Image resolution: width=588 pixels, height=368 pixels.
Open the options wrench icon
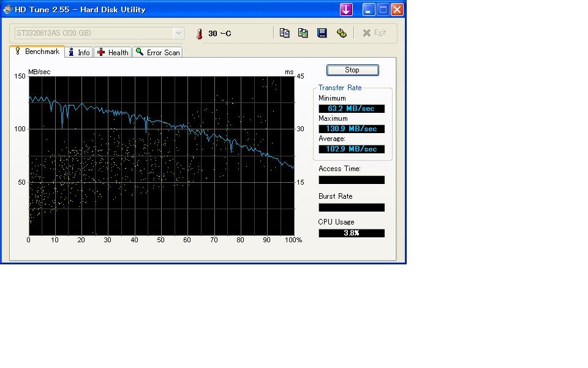coord(341,33)
